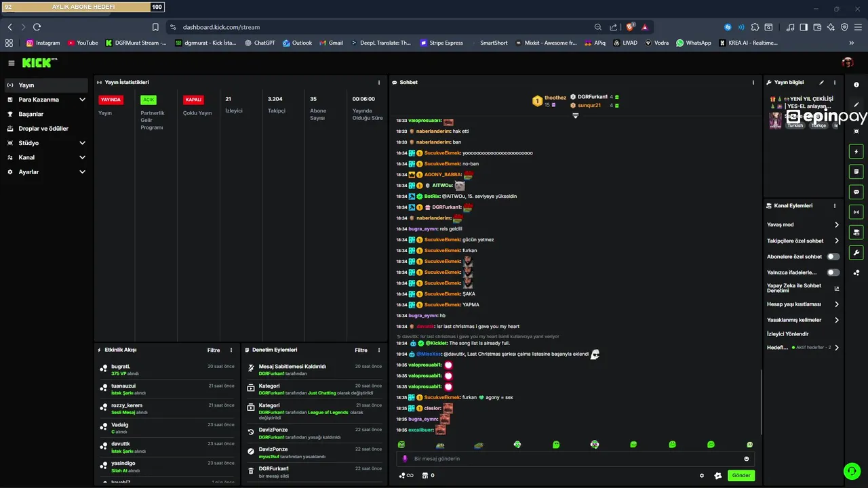Click the points infinity icon below chat
The width and height of the screenshot is (868, 488).
pos(406,476)
